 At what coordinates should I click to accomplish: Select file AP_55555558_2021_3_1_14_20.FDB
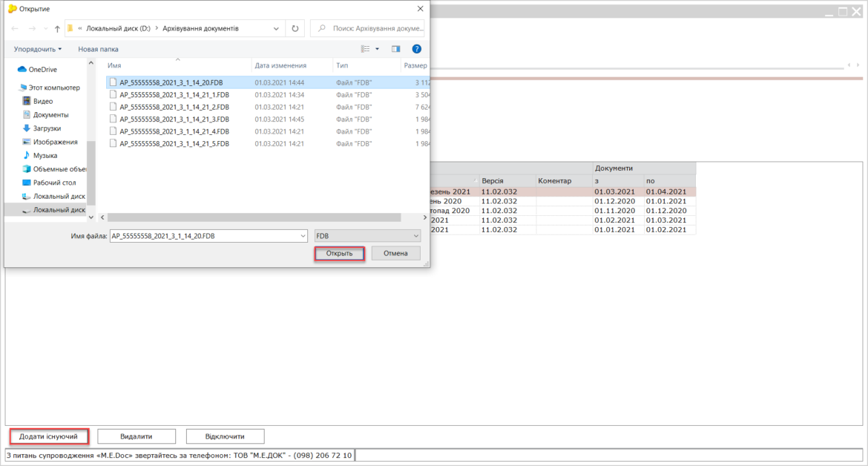click(x=267, y=82)
